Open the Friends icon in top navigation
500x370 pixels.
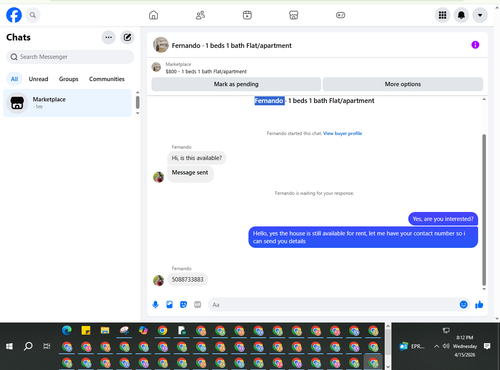click(x=200, y=15)
